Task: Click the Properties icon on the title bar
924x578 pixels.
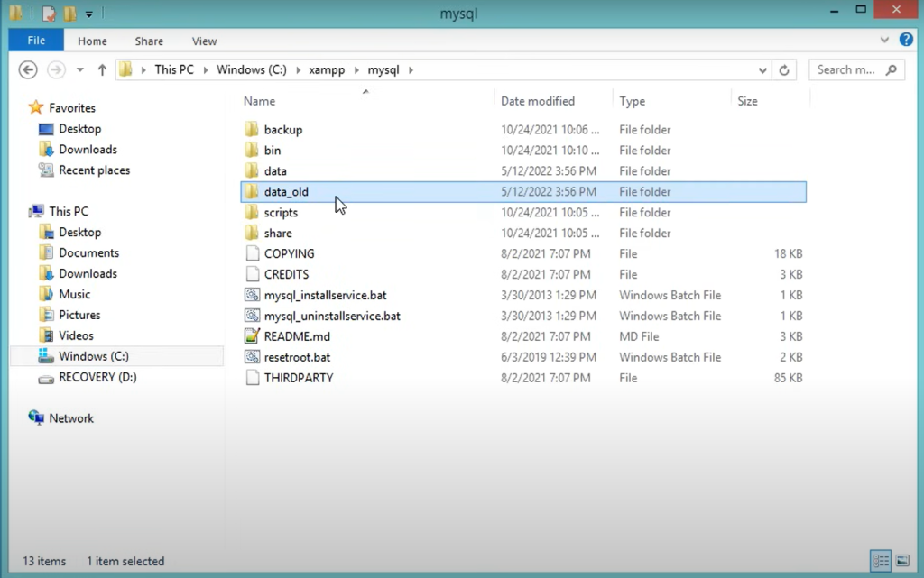Action: click(48, 13)
